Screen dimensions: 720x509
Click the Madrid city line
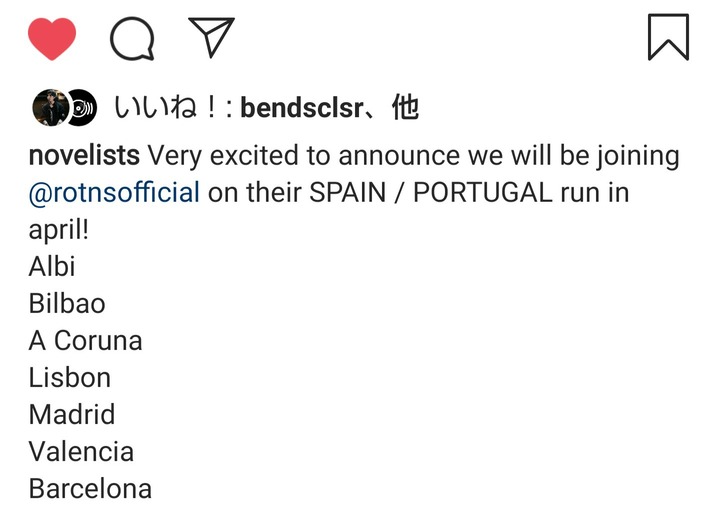[x=72, y=414]
